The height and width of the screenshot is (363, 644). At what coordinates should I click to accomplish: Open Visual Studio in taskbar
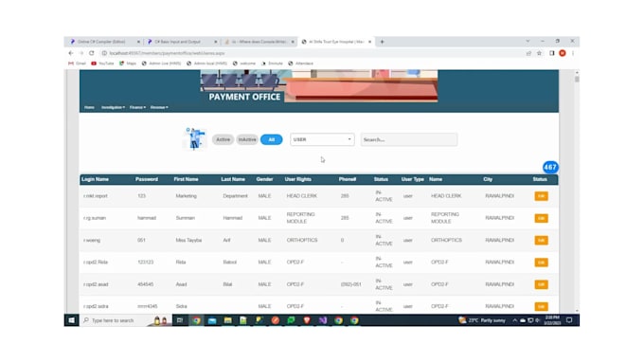tap(323, 320)
